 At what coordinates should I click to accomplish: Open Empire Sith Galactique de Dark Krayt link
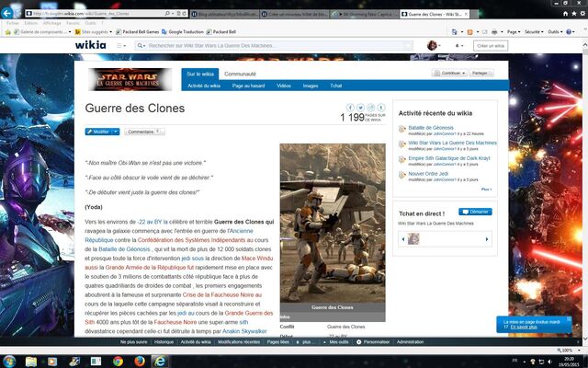449,158
